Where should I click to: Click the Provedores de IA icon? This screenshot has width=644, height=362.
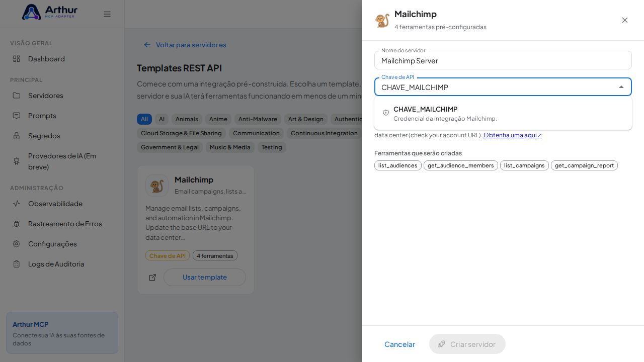coord(17,161)
